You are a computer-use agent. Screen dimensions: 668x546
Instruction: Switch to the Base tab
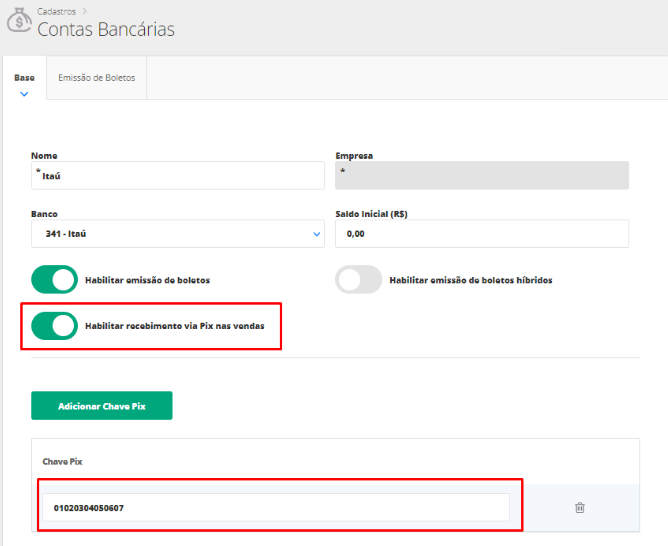pyautogui.click(x=24, y=78)
